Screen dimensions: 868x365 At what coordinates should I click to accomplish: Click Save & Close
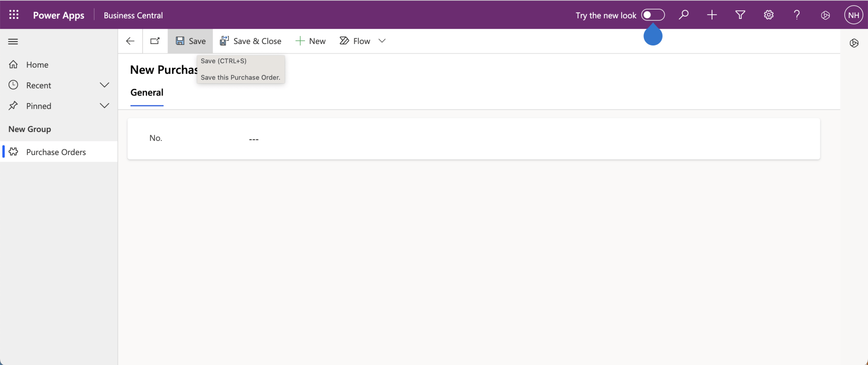(x=251, y=41)
